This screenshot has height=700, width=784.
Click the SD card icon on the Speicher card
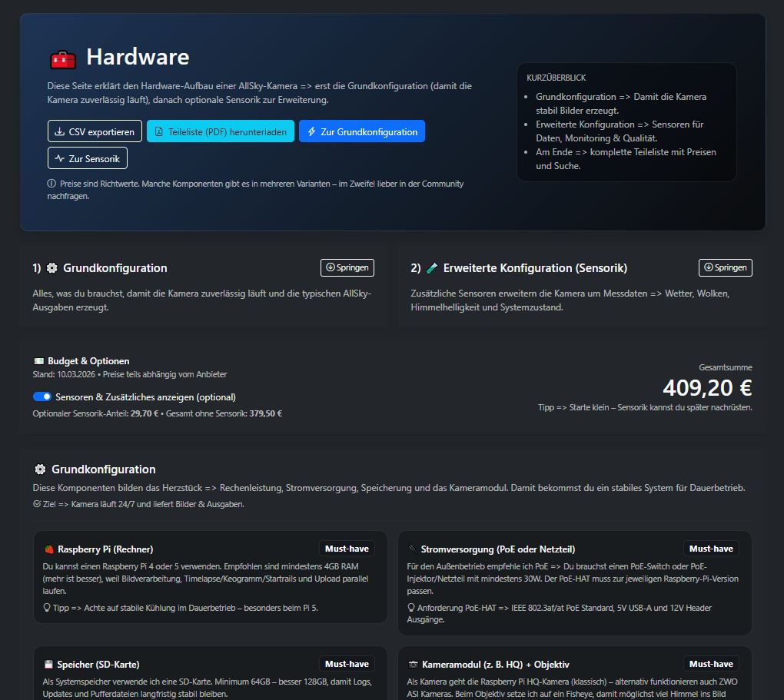(x=50, y=663)
